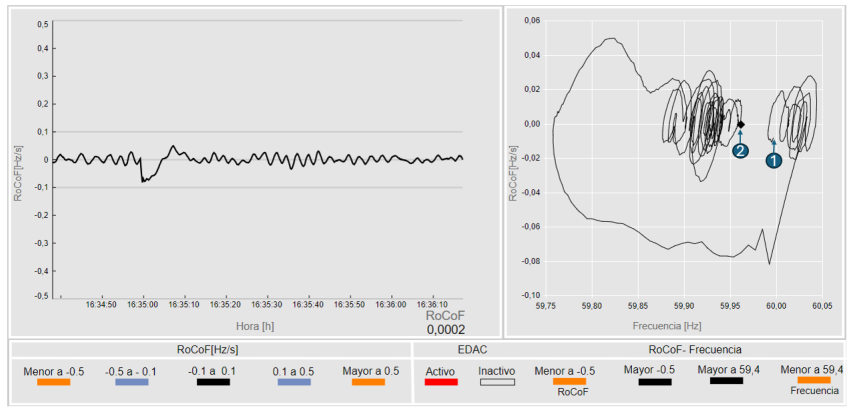Image resolution: width=854 pixels, height=415 pixels.
Task: Click the 60,00 frequency tick label
Action: pos(776,305)
